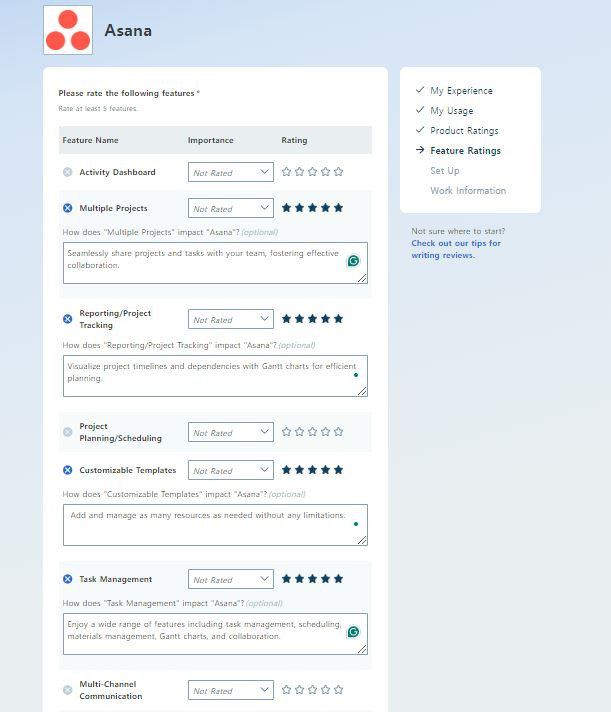Set Reporting/Project Tracking rating to two stars

point(299,318)
